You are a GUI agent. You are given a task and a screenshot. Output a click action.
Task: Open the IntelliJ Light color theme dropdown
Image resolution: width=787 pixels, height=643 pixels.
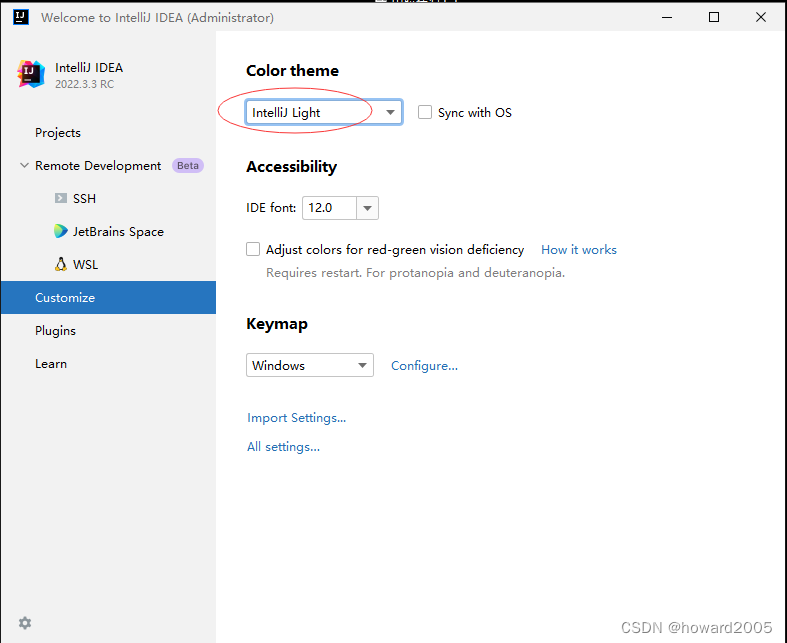pyautogui.click(x=324, y=112)
